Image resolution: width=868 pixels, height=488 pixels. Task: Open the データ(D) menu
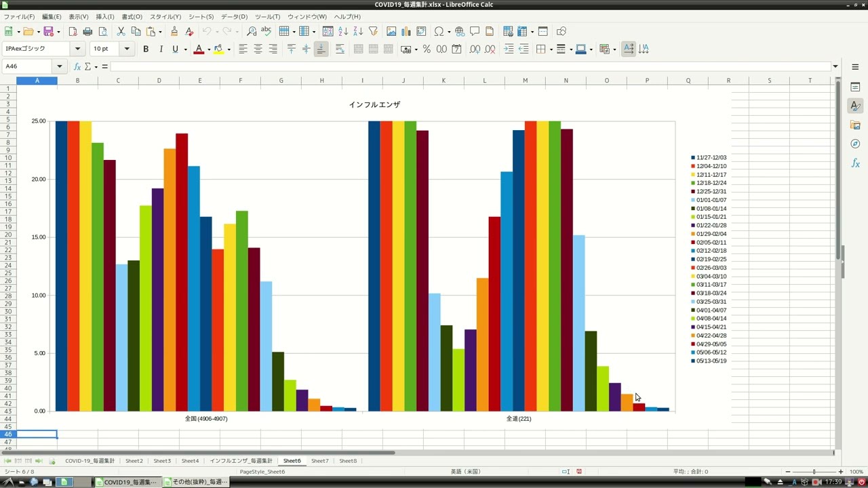click(x=234, y=16)
